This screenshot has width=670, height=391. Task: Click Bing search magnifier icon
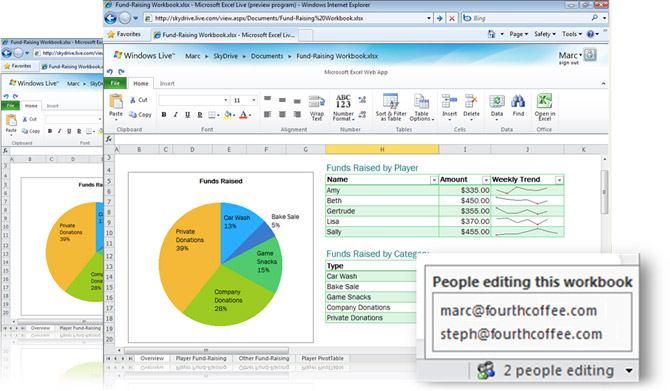pos(594,18)
